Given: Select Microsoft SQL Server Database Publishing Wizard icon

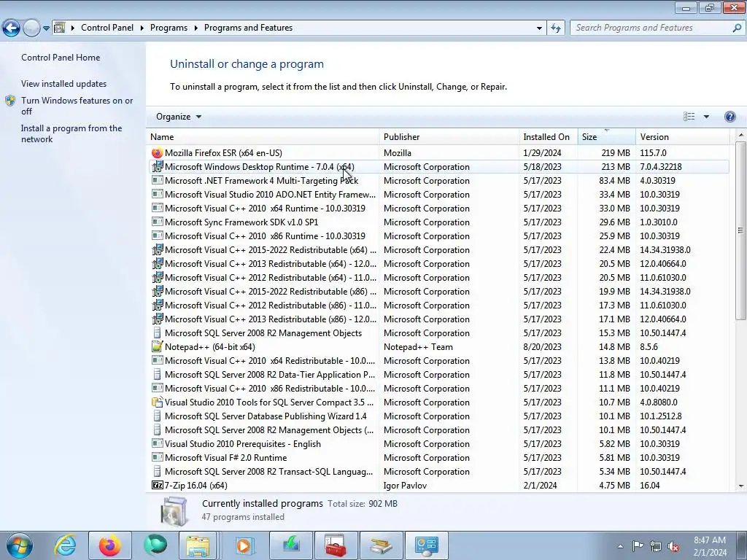Looking at the screenshot, I should click(157, 416).
